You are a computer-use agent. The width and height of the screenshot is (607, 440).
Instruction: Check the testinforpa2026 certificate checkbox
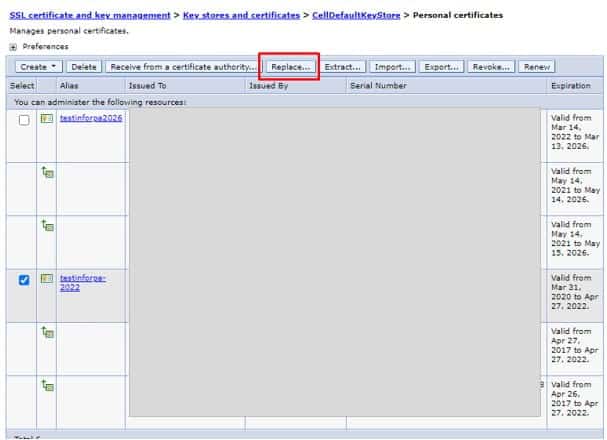pos(24,120)
